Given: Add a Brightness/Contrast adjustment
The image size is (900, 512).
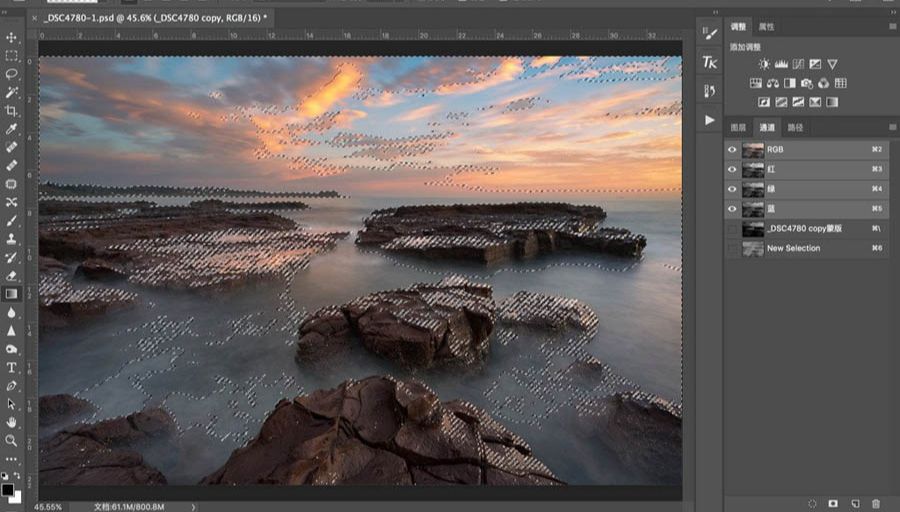Looking at the screenshot, I should (764, 64).
